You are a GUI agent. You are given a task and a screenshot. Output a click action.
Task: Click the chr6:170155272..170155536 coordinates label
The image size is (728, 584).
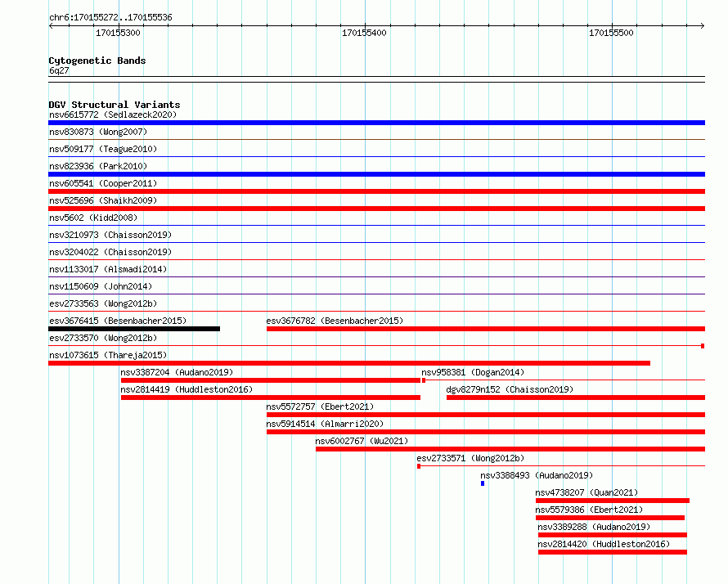coord(110,17)
